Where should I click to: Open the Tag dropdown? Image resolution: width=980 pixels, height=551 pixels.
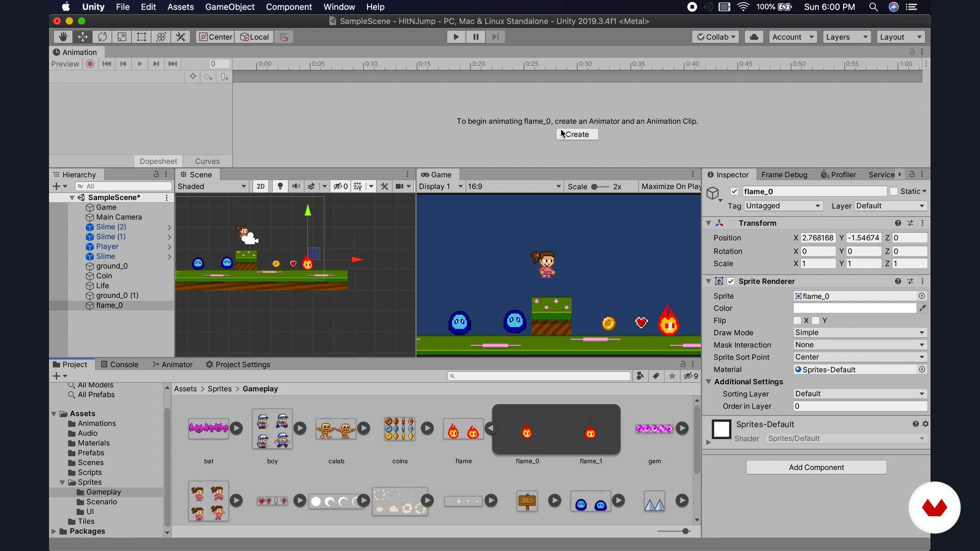[782, 206]
